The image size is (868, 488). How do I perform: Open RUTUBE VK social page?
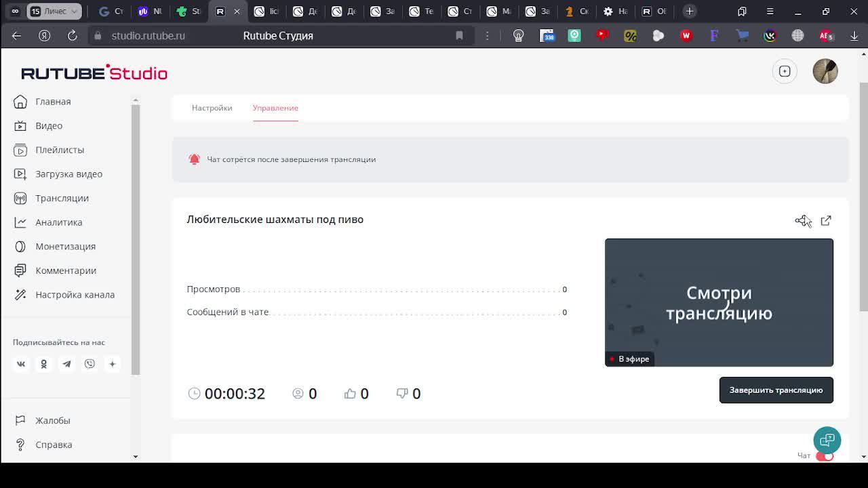pos(21,364)
